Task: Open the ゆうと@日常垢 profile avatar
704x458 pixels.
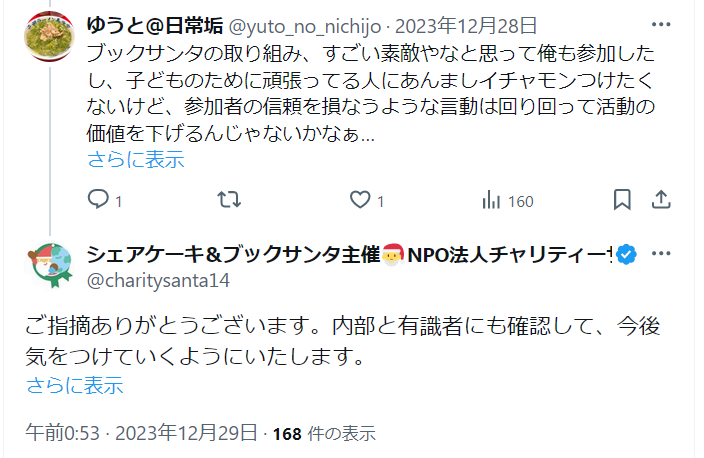Action: pyautogui.click(x=49, y=36)
